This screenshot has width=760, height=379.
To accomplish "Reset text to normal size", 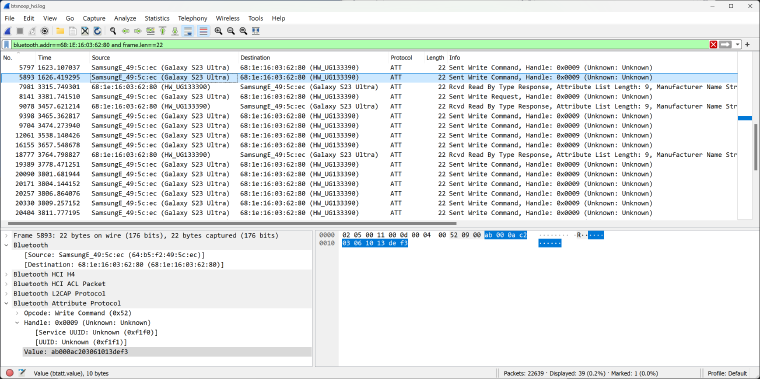I will click(x=243, y=31).
